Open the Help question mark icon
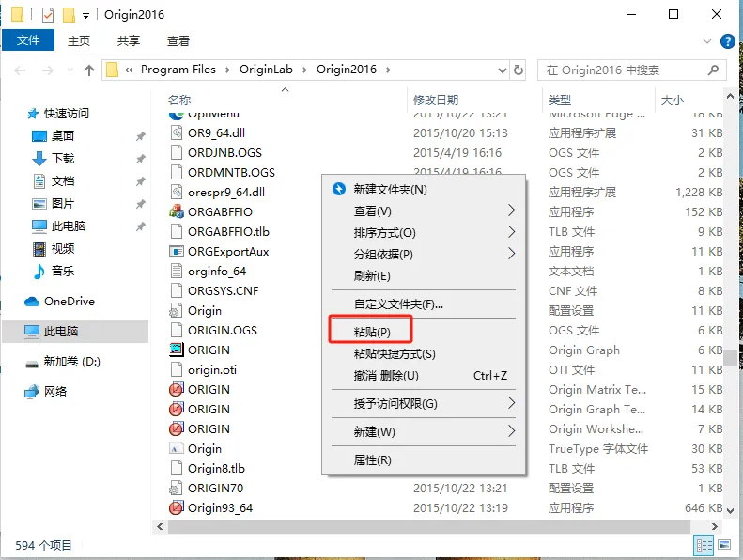The image size is (743, 560). click(x=727, y=41)
